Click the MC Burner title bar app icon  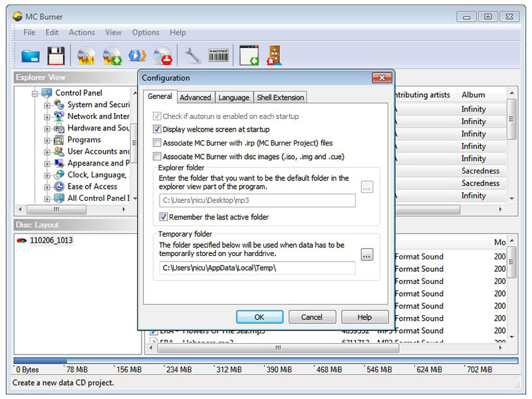pos(17,16)
